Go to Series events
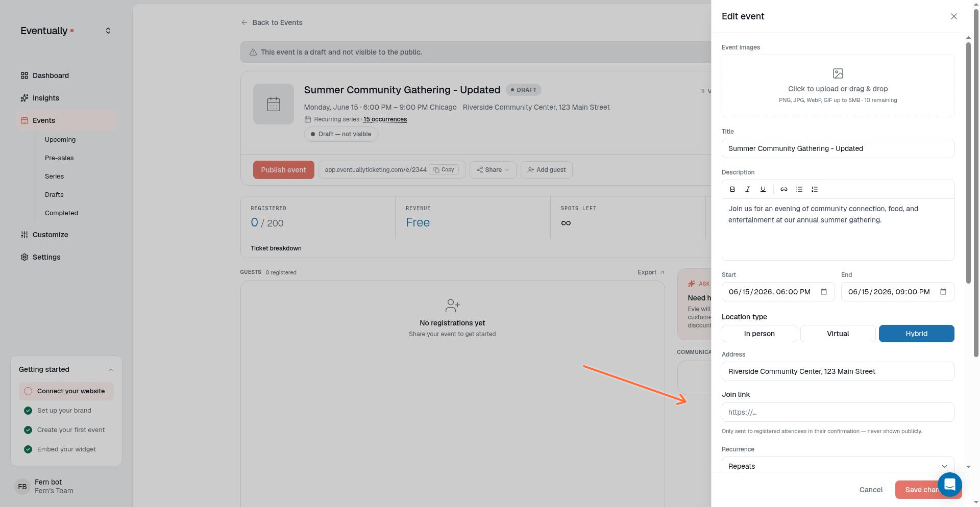This screenshot has width=980, height=507. (x=54, y=176)
